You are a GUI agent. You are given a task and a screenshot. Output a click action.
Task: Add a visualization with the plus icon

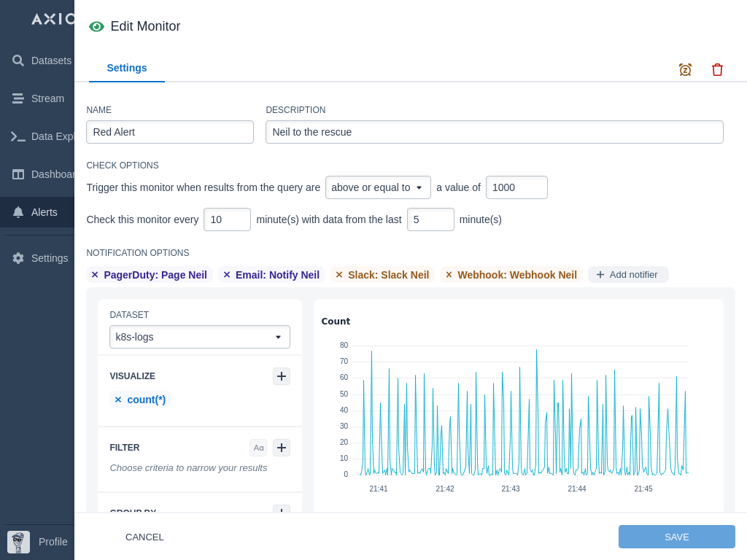point(282,376)
